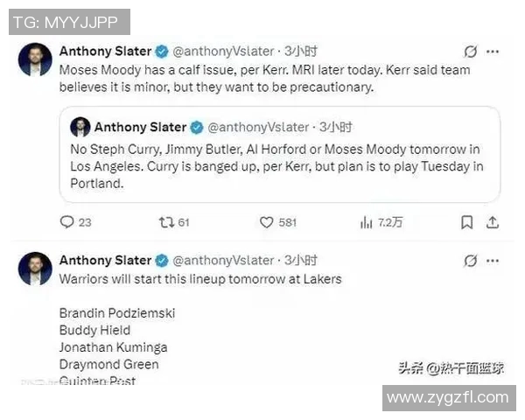Open Anthony Slater's avatar on the lineup tweet
Image resolution: width=525 pixels, height=420 pixels.
33,267
